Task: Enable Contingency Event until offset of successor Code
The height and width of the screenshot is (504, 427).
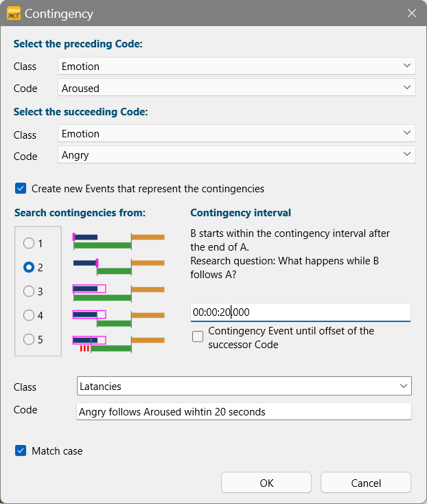Action: click(198, 336)
